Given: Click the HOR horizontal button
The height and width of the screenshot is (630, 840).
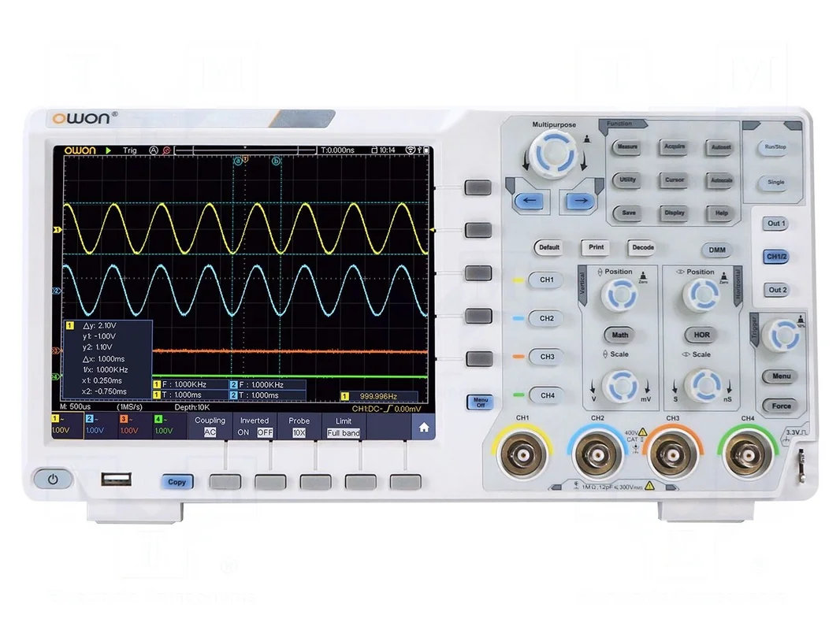Looking at the screenshot, I should tap(702, 335).
